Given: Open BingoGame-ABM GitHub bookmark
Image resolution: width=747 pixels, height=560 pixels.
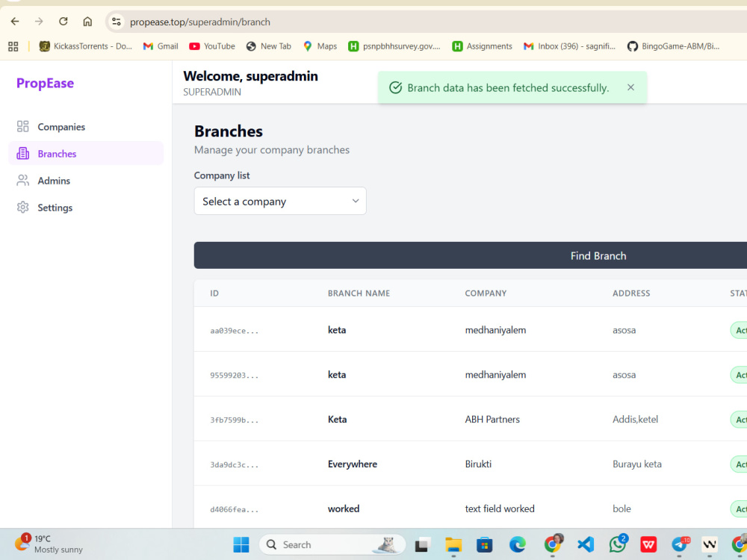Looking at the screenshot, I should coord(674,46).
